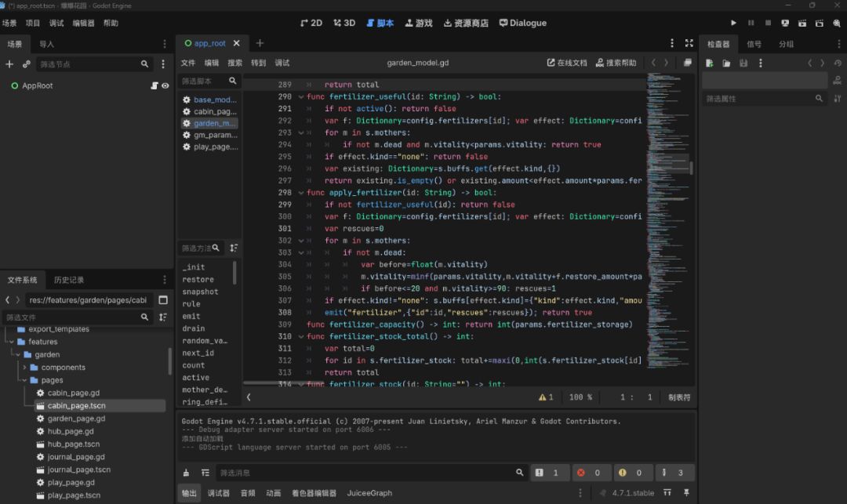This screenshot has width=847, height=504.
Task: Open the scene dock three-dot options menu
Action: (x=165, y=44)
